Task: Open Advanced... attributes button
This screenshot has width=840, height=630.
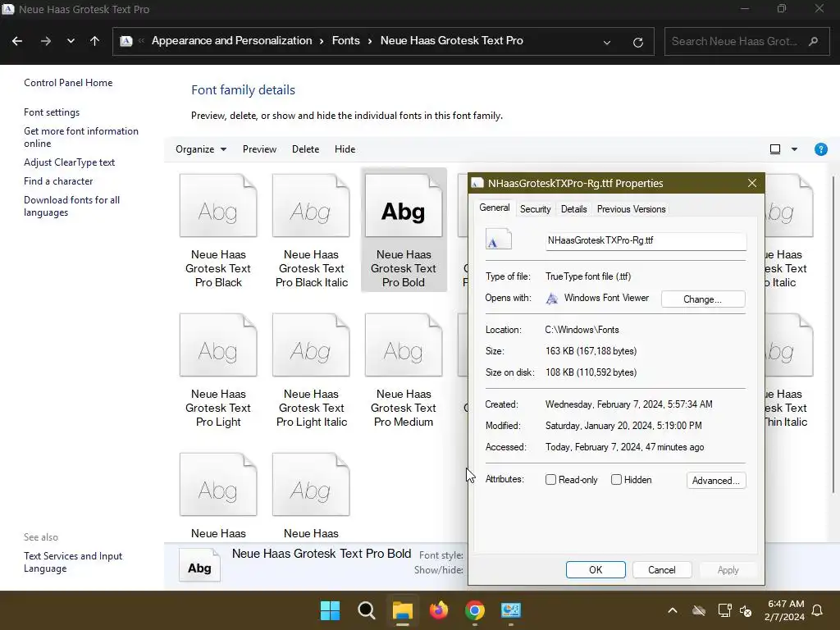Action: click(715, 481)
